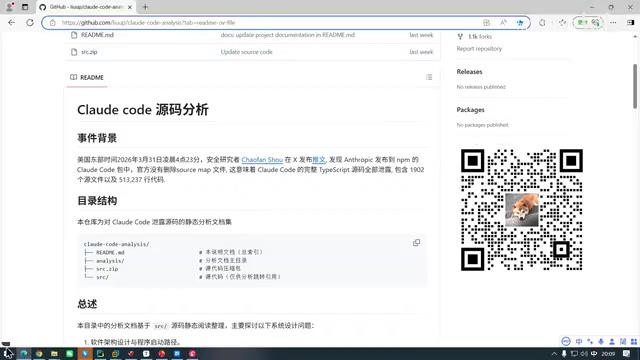The height and width of the screenshot is (360, 640).
Task: Open the split screen icon in address bar
Action: (x=486, y=22)
